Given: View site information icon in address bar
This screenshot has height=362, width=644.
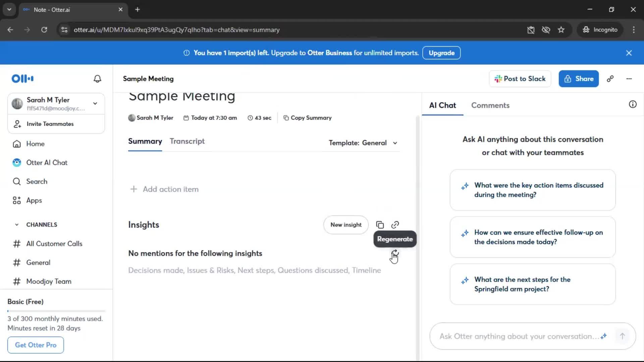Looking at the screenshot, I should click(64, 30).
